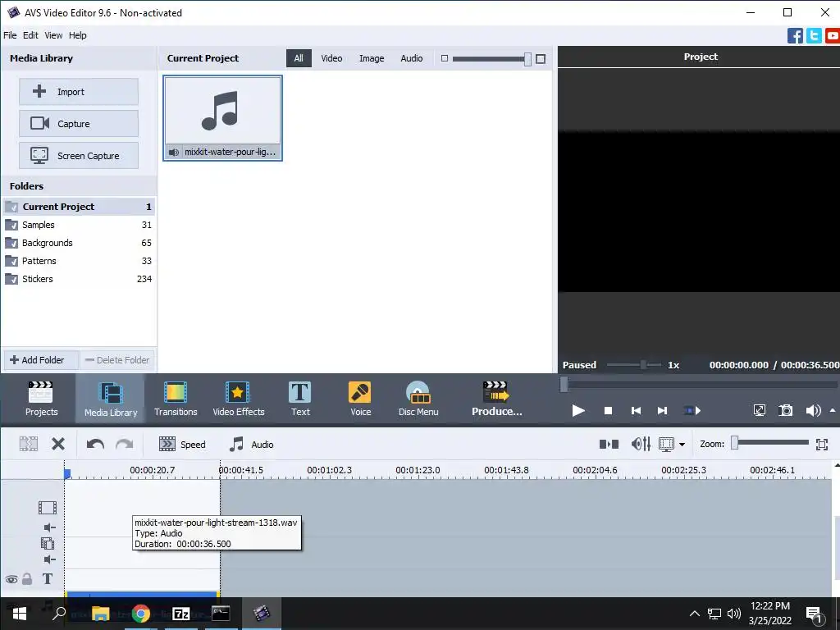
Task: Open the Text section
Action: [x=300, y=399]
